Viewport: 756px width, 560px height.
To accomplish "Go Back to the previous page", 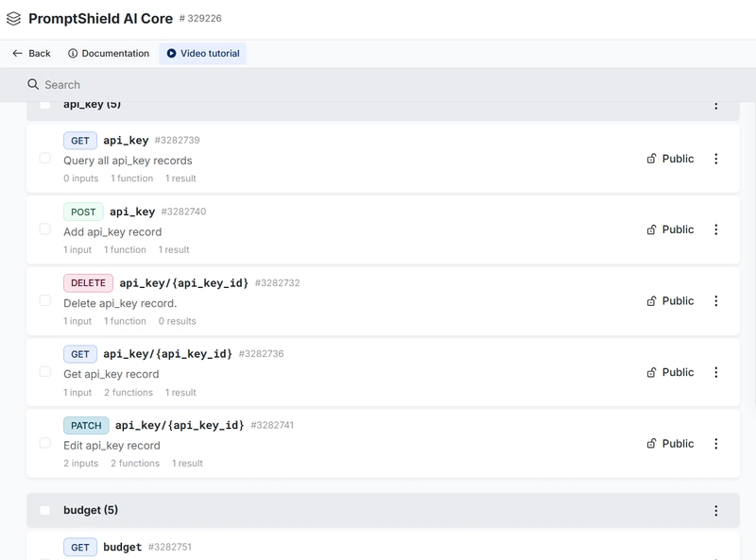I will tap(31, 54).
